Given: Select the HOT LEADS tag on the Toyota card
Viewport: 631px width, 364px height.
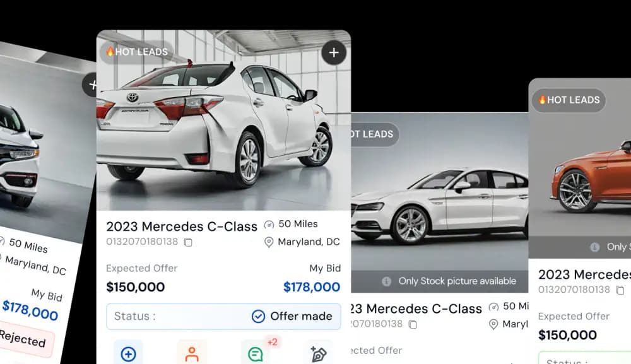Looking at the screenshot, I should pyautogui.click(x=137, y=52).
